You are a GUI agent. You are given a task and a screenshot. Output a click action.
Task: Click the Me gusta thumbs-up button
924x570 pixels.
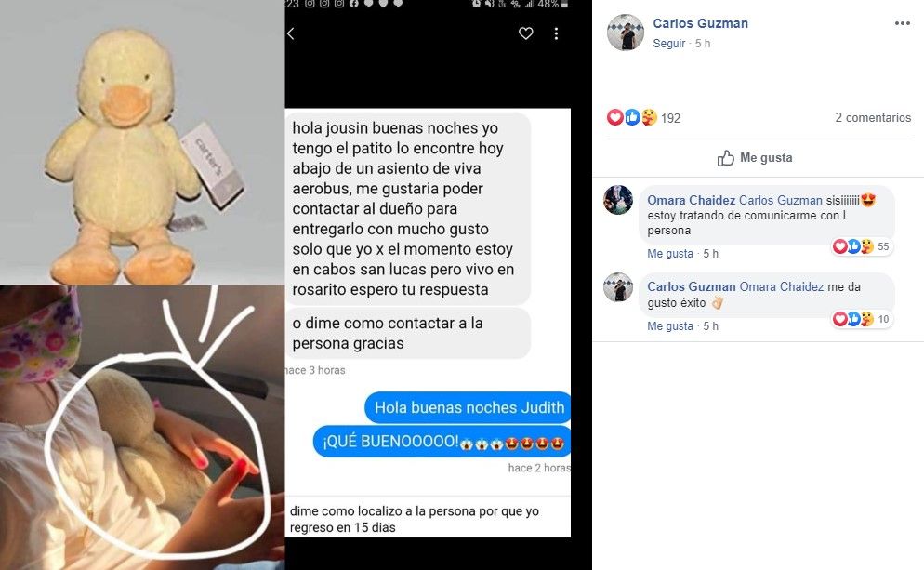[754, 158]
